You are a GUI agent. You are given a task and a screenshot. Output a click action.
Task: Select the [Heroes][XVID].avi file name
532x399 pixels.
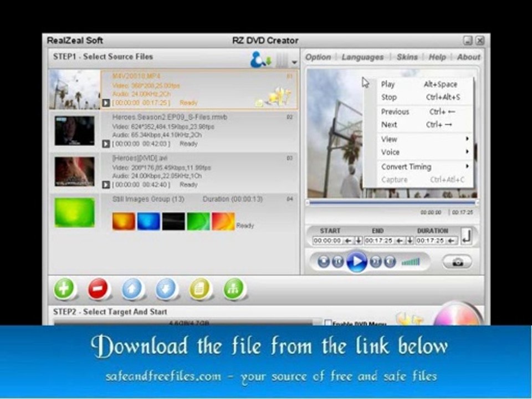point(140,158)
